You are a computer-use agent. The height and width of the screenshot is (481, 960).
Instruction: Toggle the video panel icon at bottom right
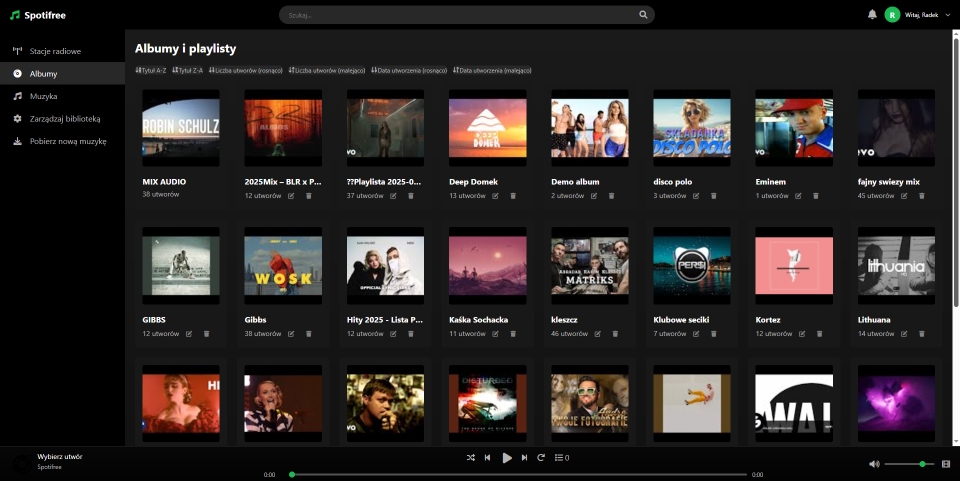pos(946,464)
